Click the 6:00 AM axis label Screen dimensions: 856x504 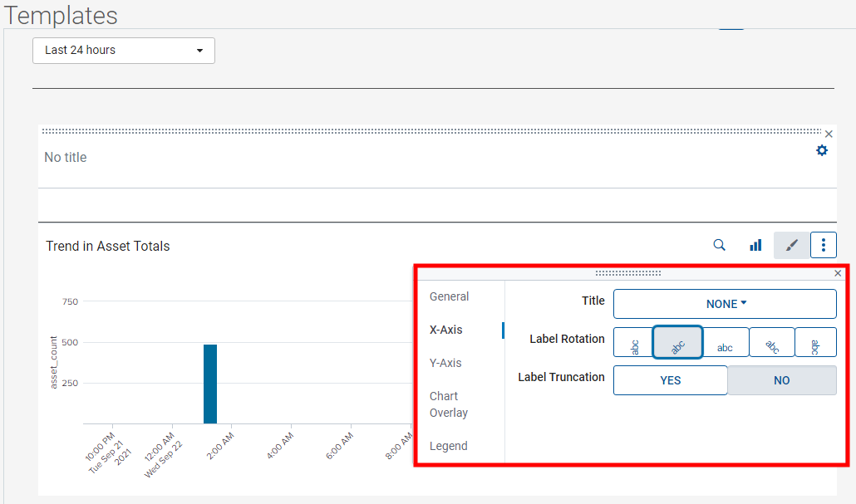point(340,445)
